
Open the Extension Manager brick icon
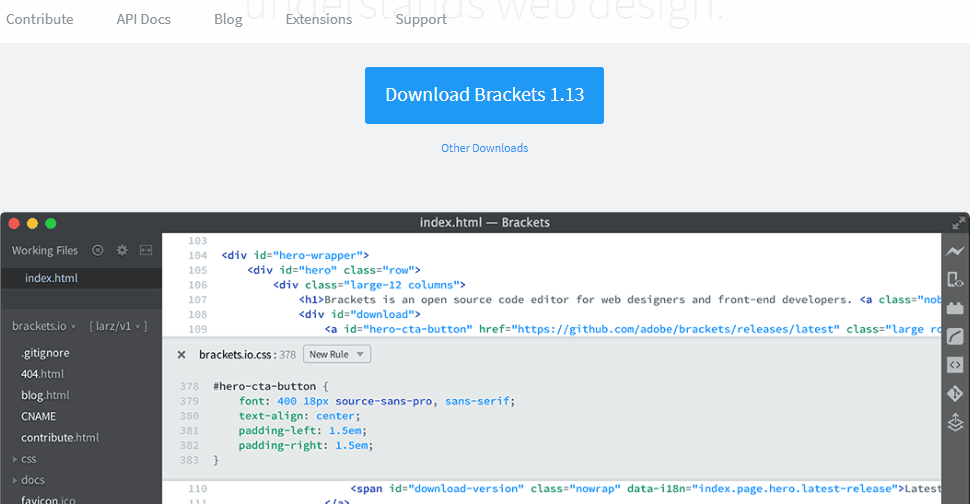click(955, 308)
